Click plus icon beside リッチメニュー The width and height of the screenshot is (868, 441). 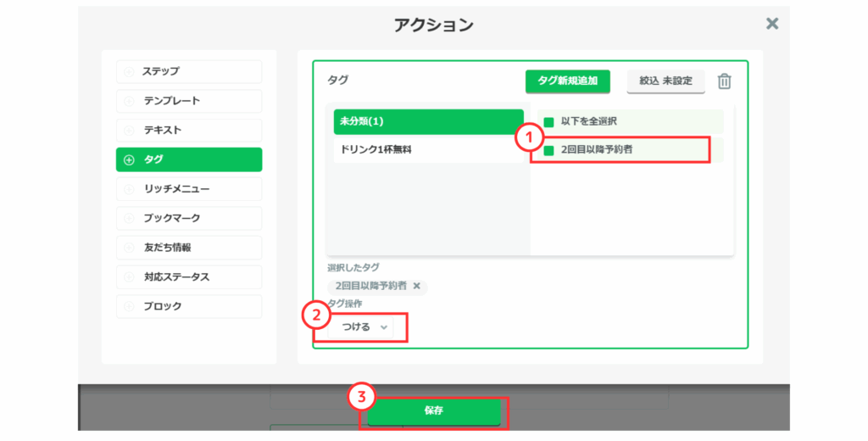coord(129,189)
